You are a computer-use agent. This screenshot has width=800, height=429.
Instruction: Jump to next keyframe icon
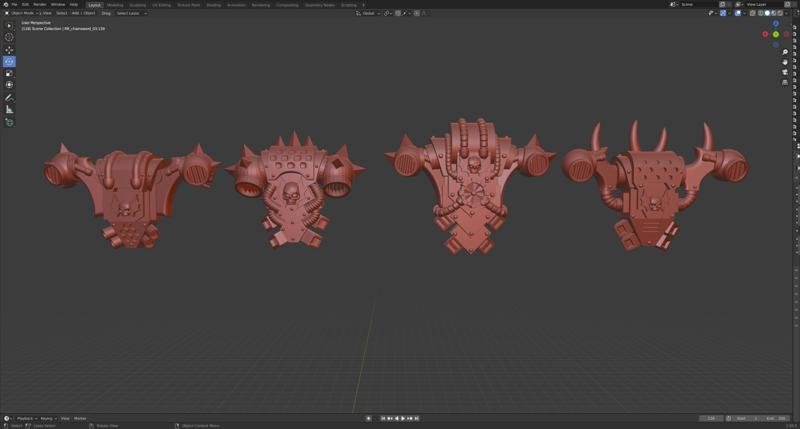click(x=410, y=418)
